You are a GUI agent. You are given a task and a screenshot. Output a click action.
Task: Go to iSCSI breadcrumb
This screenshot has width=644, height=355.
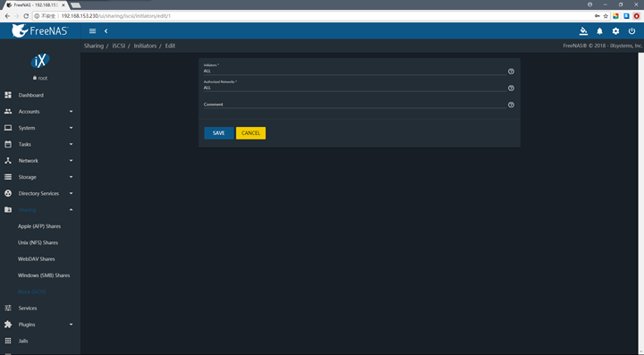(119, 46)
